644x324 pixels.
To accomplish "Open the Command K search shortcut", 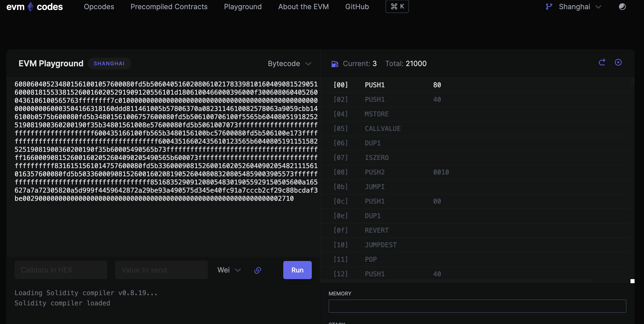I will click(x=397, y=7).
